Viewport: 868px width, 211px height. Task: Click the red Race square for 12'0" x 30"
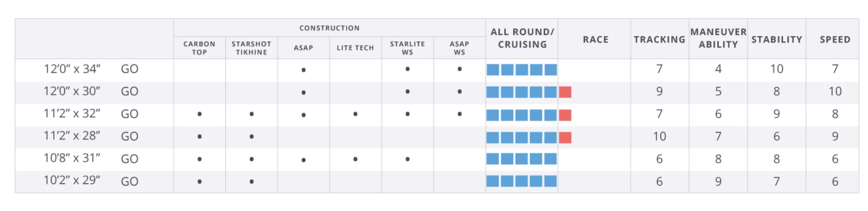tap(565, 92)
